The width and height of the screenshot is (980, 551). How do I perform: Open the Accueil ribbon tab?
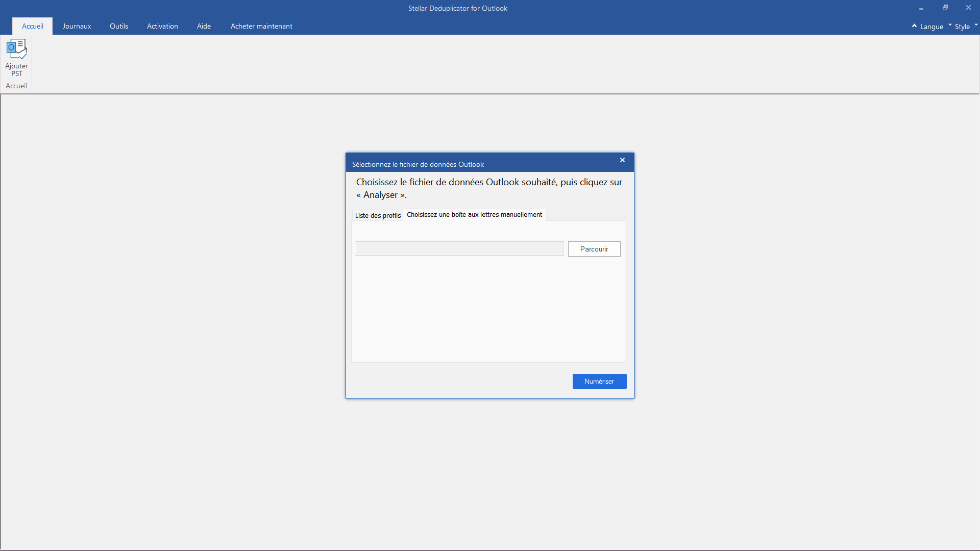33,26
